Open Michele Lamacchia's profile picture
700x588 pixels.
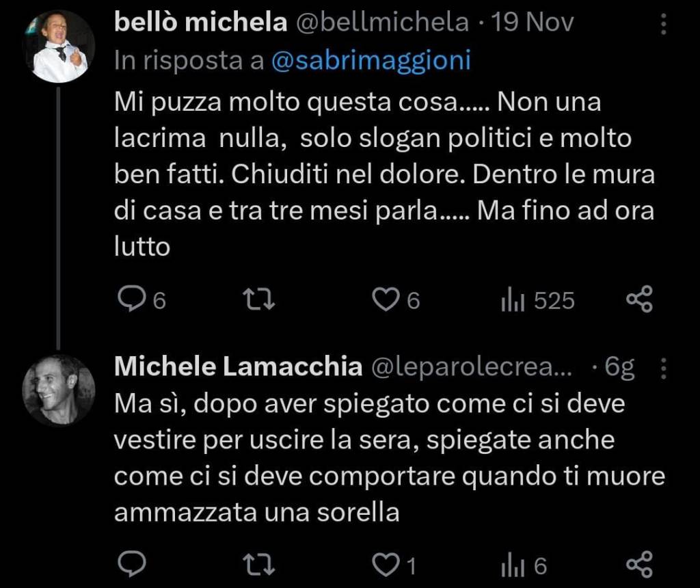click(x=59, y=390)
